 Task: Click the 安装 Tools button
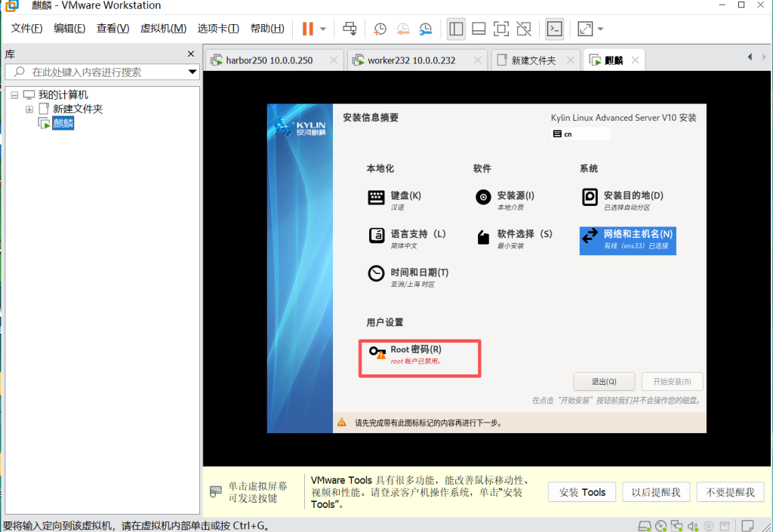click(x=582, y=492)
